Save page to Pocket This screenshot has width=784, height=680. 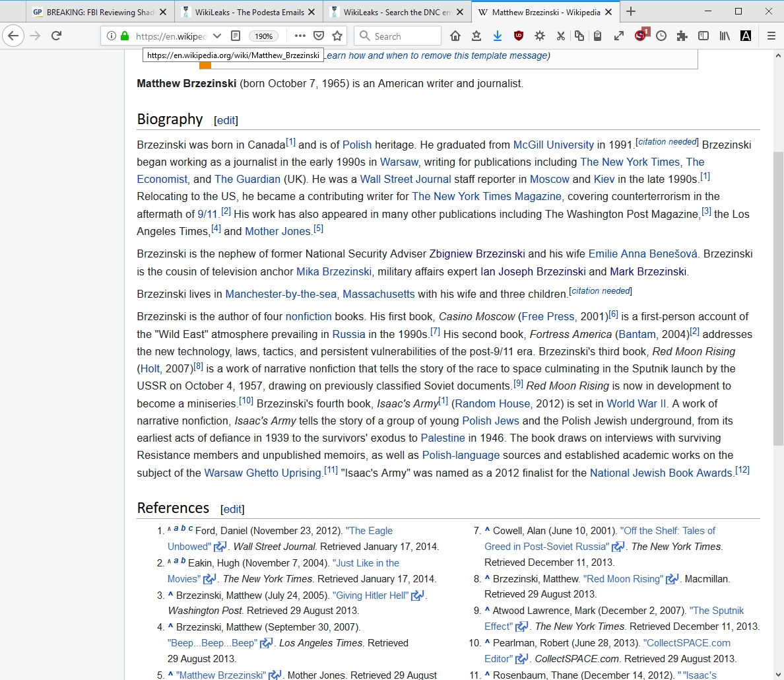319,36
